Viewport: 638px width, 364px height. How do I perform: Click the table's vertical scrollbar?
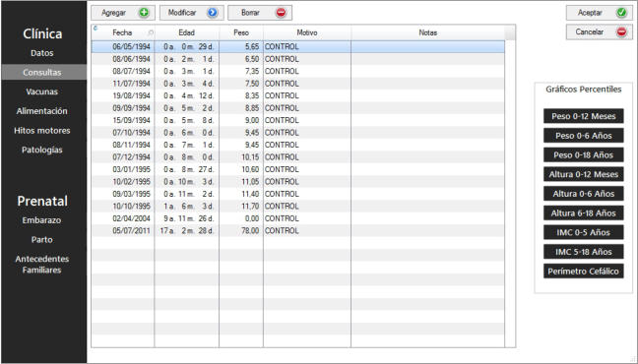point(510,186)
